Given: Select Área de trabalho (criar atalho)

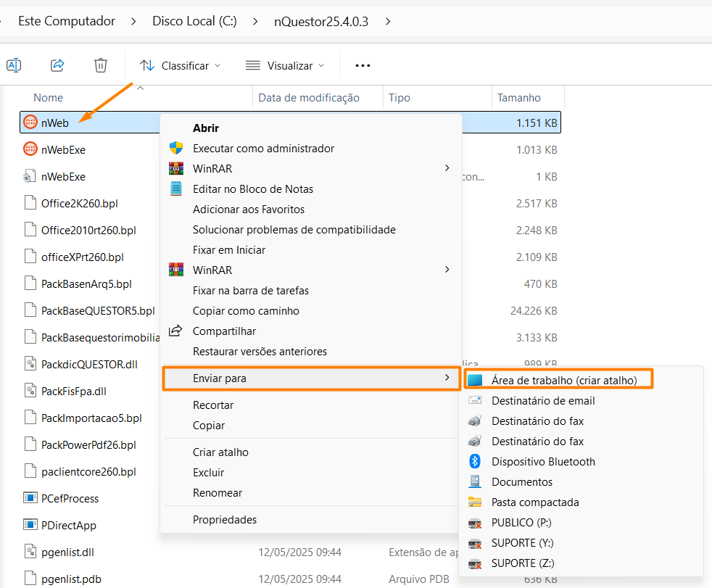Looking at the screenshot, I should point(563,380).
